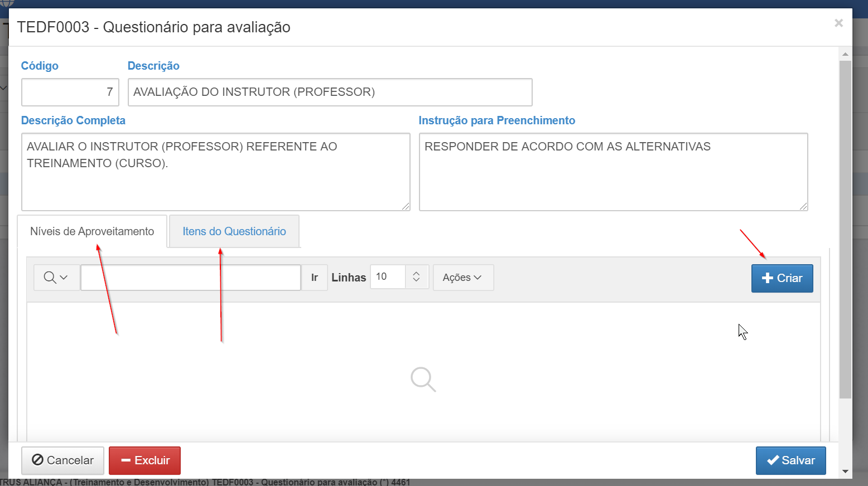Close the dialog with the X icon
The height and width of the screenshot is (486, 868).
pos(838,23)
